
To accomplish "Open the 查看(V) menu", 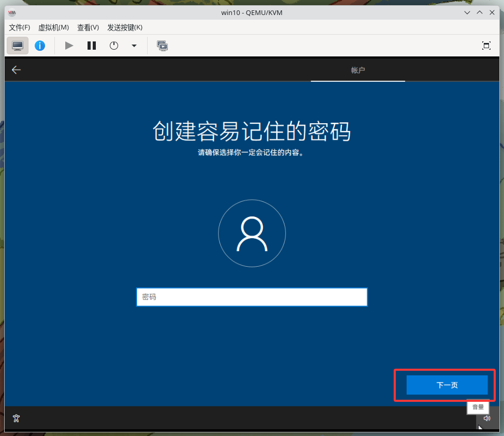I will [x=88, y=27].
